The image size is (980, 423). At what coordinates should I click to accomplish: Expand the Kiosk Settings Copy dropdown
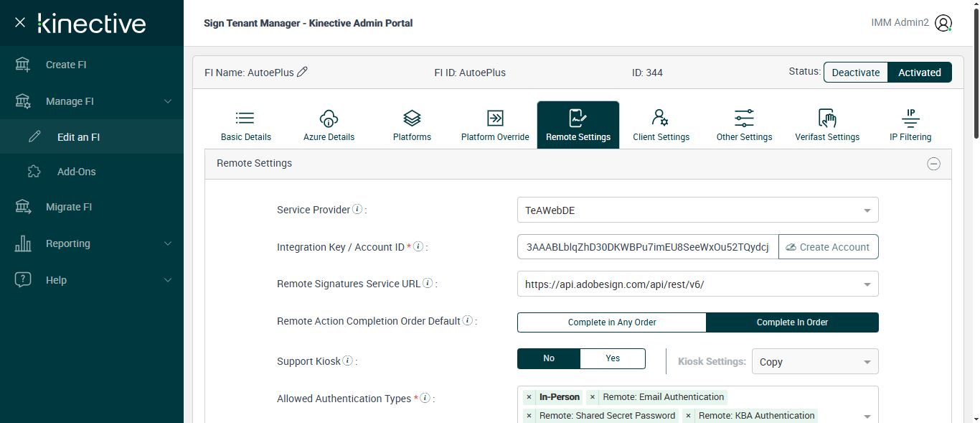(814, 362)
